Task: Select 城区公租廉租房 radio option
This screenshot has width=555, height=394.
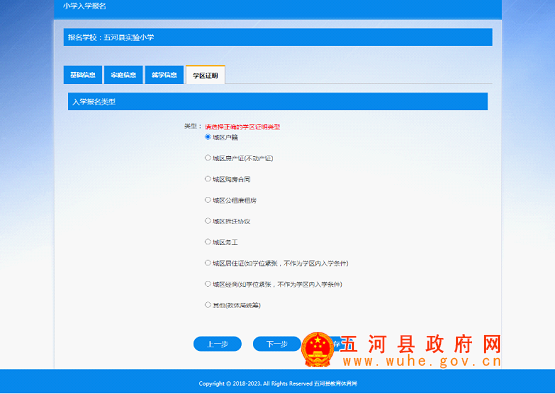Action: [x=208, y=200]
